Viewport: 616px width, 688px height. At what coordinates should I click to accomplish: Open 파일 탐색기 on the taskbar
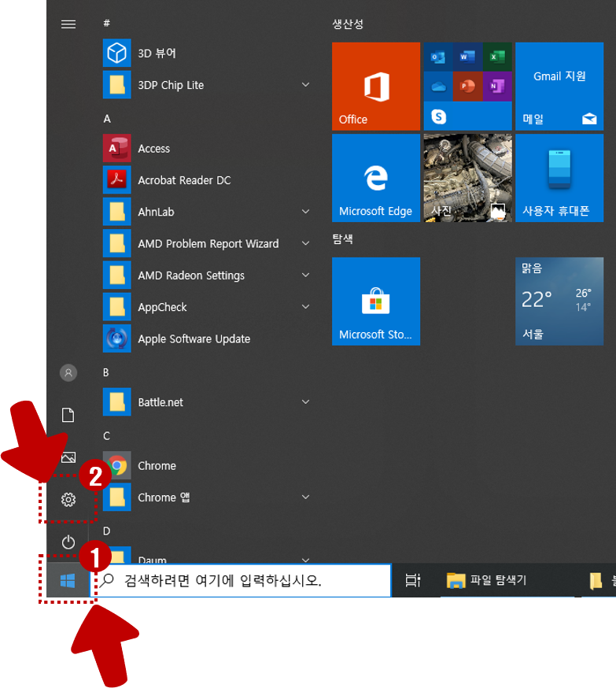point(486,580)
